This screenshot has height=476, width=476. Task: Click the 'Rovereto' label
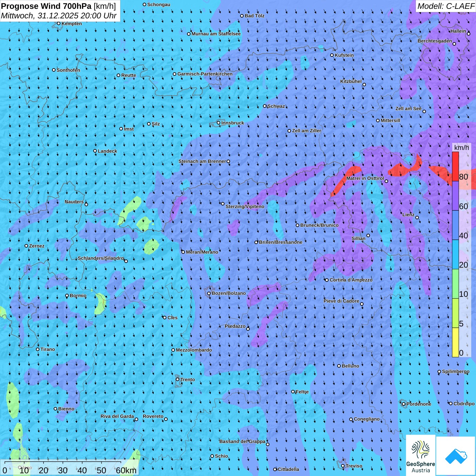[153, 416]
